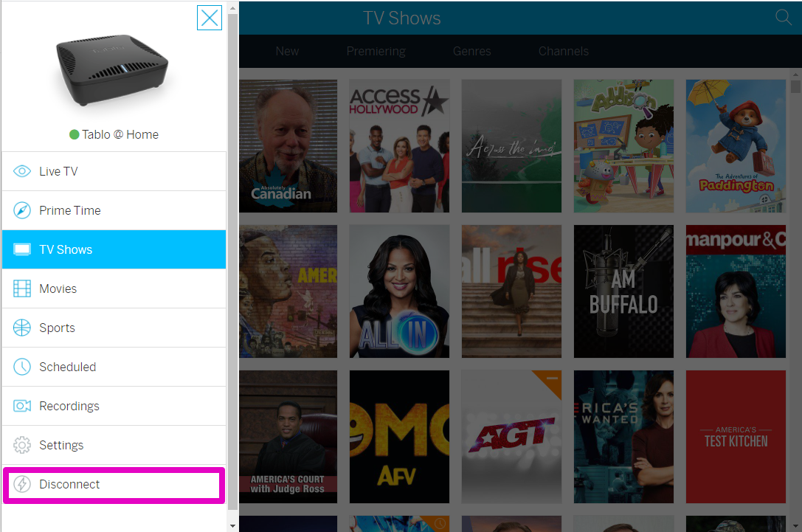The width and height of the screenshot is (802, 532).
Task: Open the AM Buffalo show thumbnail
Action: [623, 291]
